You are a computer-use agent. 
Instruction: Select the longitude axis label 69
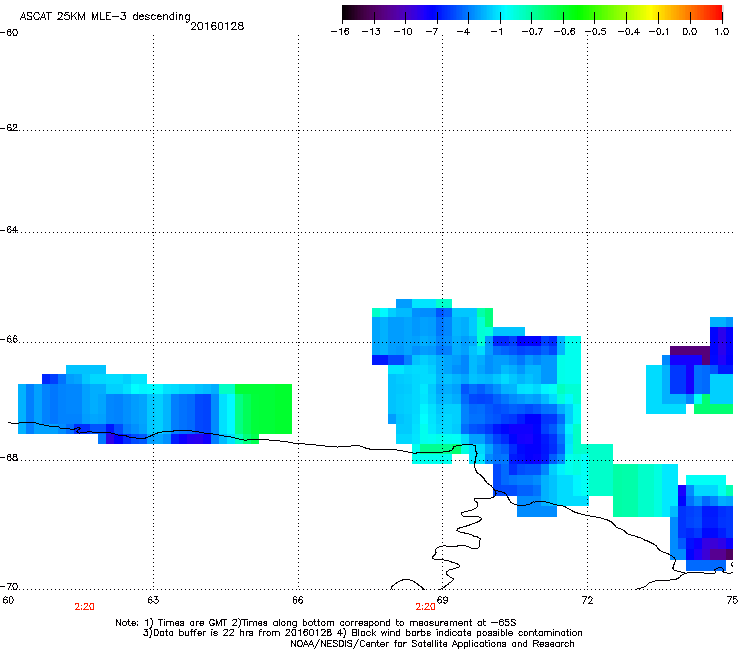442,600
